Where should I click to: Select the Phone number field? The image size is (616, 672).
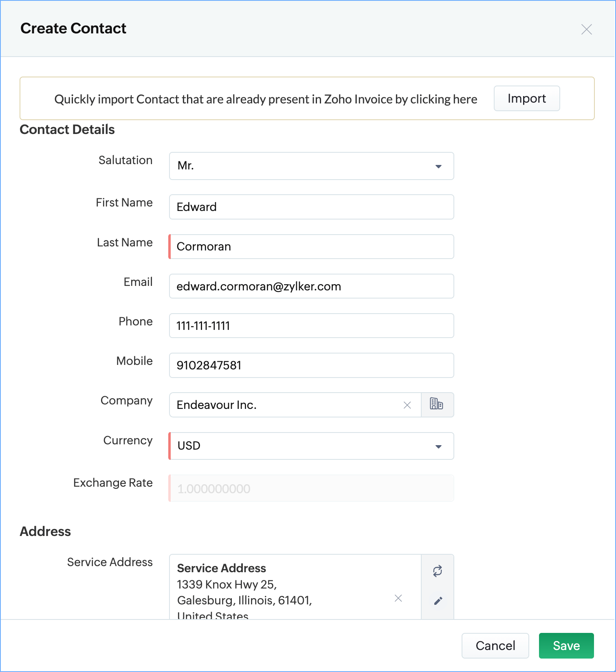pyautogui.click(x=311, y=326)
